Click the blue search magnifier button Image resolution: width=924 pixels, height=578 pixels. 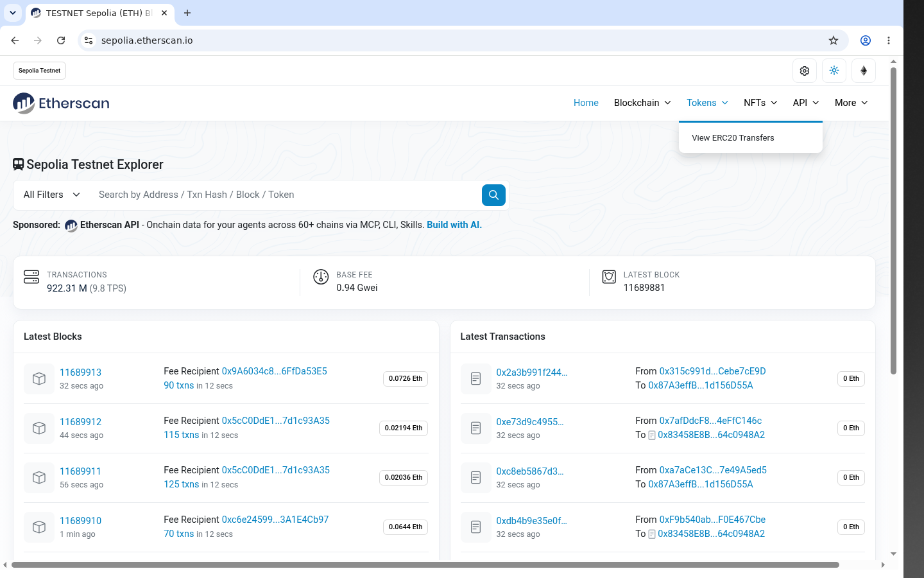coord(493,195)
